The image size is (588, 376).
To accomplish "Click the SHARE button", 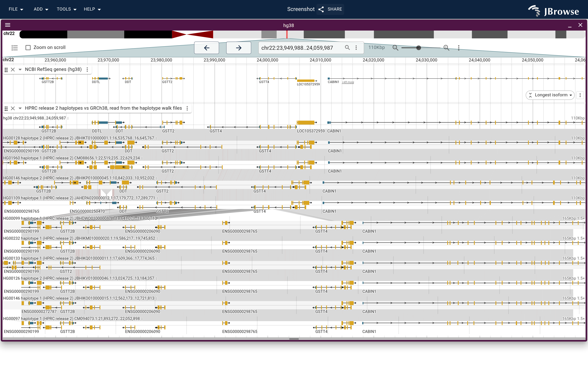I will [x=330, y=9].
